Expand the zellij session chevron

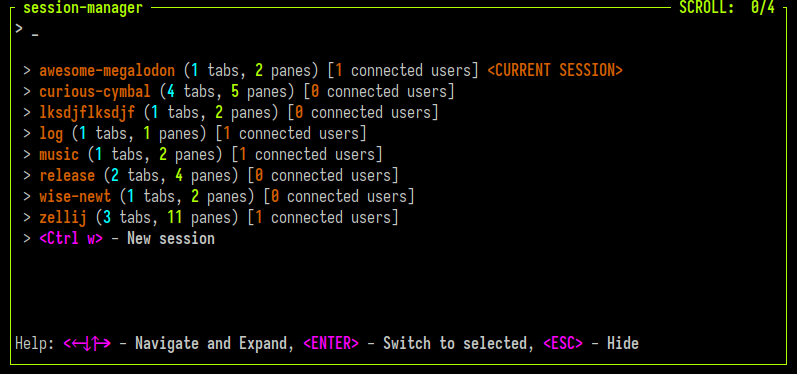pyautogui.click(x=27, y=218)
